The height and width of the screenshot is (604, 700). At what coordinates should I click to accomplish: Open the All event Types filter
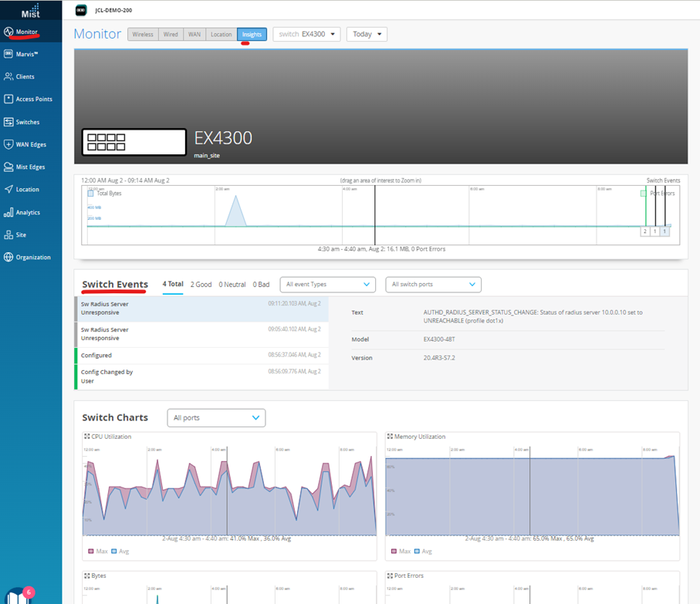pyautogui.click(x=327, y=285)
